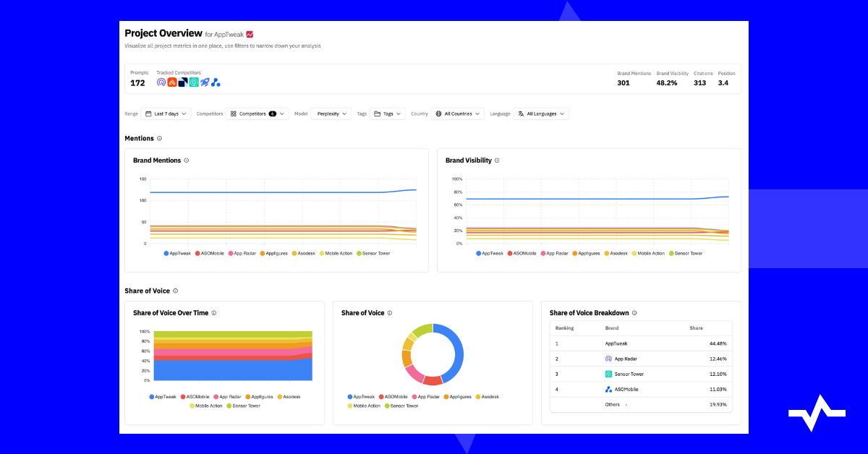Image resolution: width=868 pixels, height=454 pixels.
Task: Click the Citations value 313
Action: click(x=699, y=82)
